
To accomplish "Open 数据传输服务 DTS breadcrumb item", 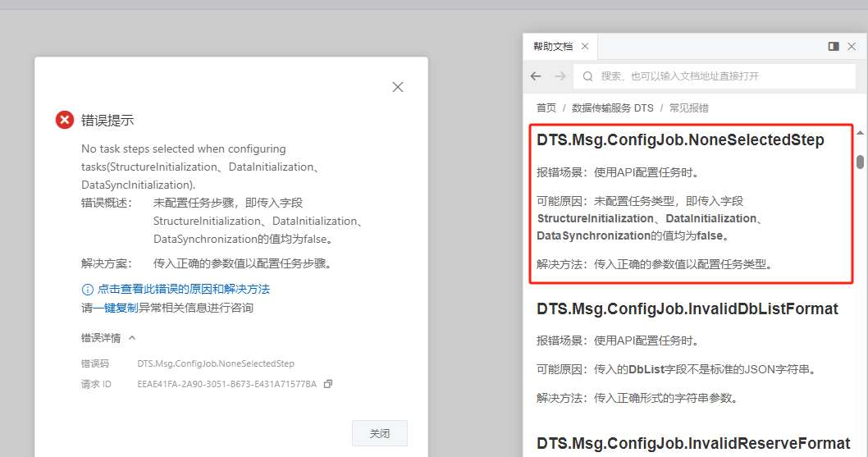I will 613,107.
